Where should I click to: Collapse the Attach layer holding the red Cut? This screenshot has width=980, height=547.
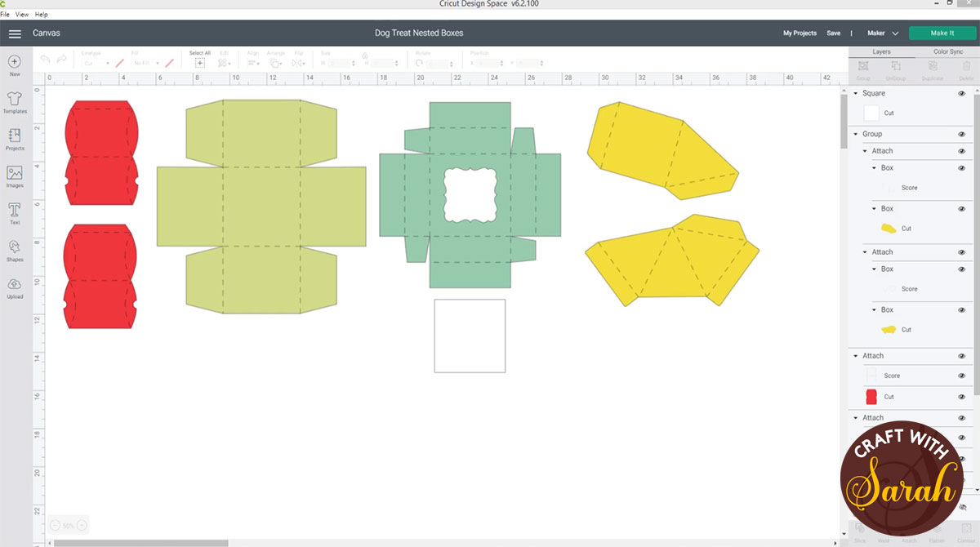coord(855,356)
